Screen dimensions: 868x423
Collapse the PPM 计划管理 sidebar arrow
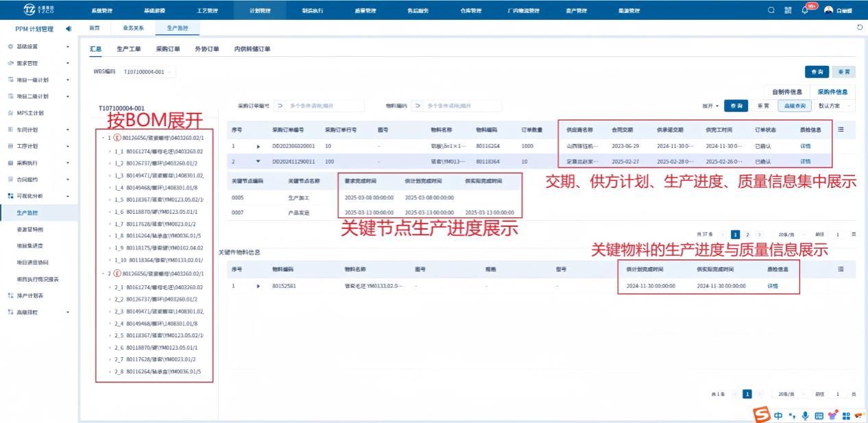[68, 29]
